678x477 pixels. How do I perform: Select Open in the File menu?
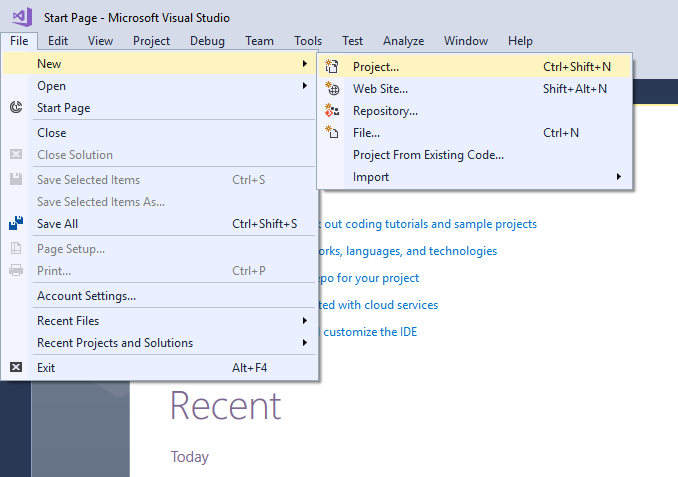pyautogui.click(x=159, y=86)
